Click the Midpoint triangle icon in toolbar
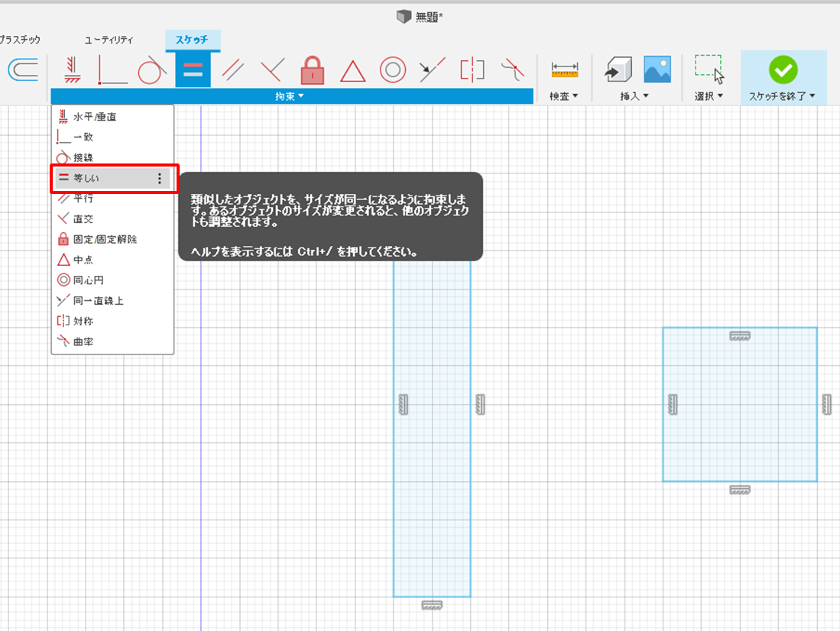840x631 pixels. point(352,71)
